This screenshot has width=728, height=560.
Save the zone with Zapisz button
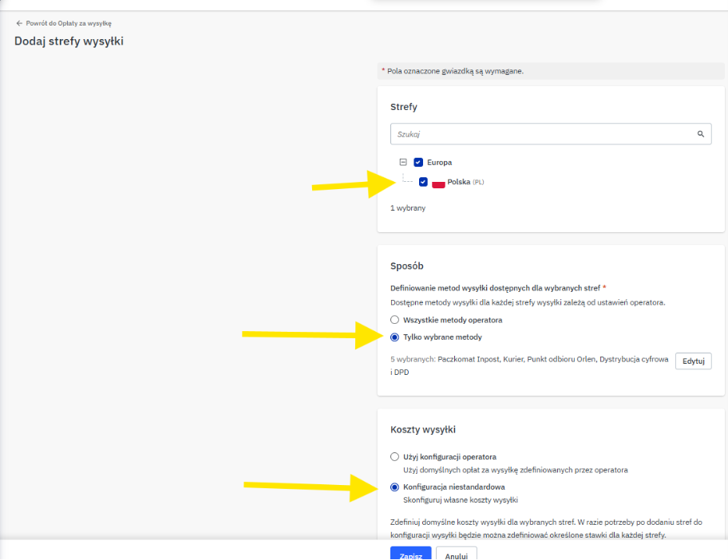pos(410,554)
